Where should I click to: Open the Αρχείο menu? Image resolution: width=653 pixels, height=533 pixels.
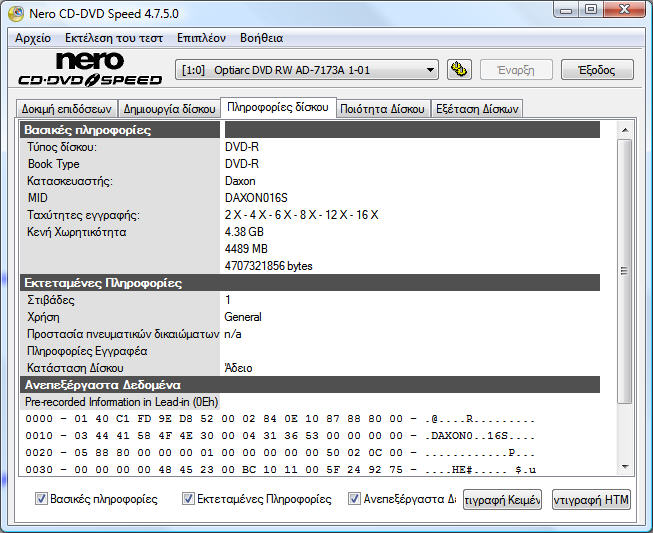click(33, 38)
